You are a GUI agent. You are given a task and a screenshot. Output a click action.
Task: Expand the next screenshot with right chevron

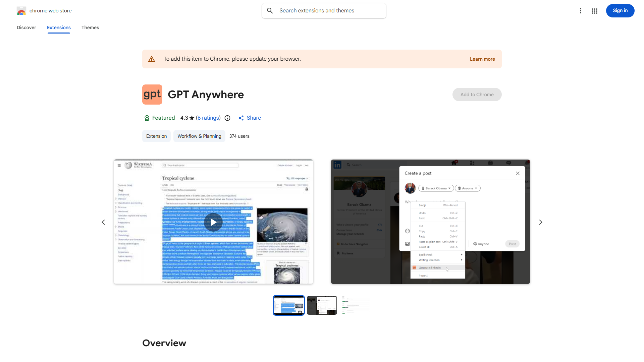point(541,222)
